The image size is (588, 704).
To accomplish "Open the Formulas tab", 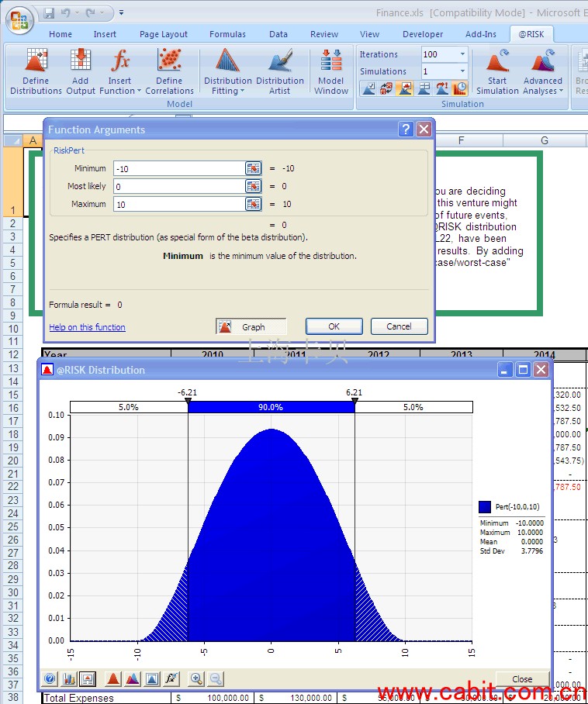I will 228,34.
